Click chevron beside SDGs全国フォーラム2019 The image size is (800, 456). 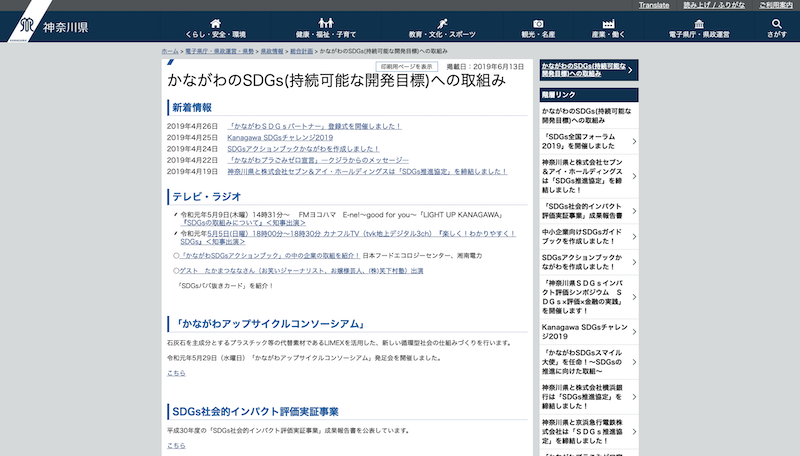[x=634, y=141]
